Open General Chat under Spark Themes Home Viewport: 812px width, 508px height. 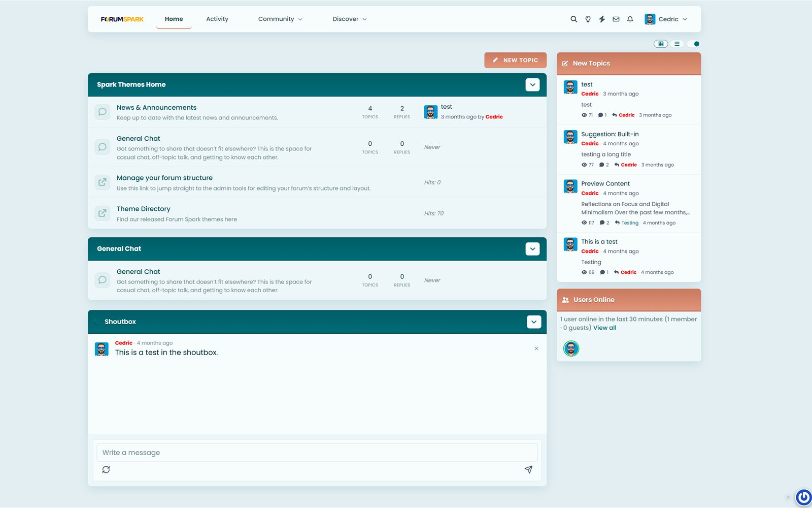[x=138, y=139]
